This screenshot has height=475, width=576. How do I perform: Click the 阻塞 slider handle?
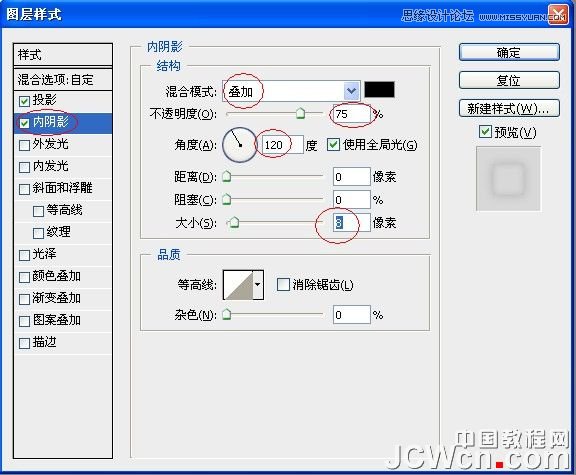click(227, 199)
